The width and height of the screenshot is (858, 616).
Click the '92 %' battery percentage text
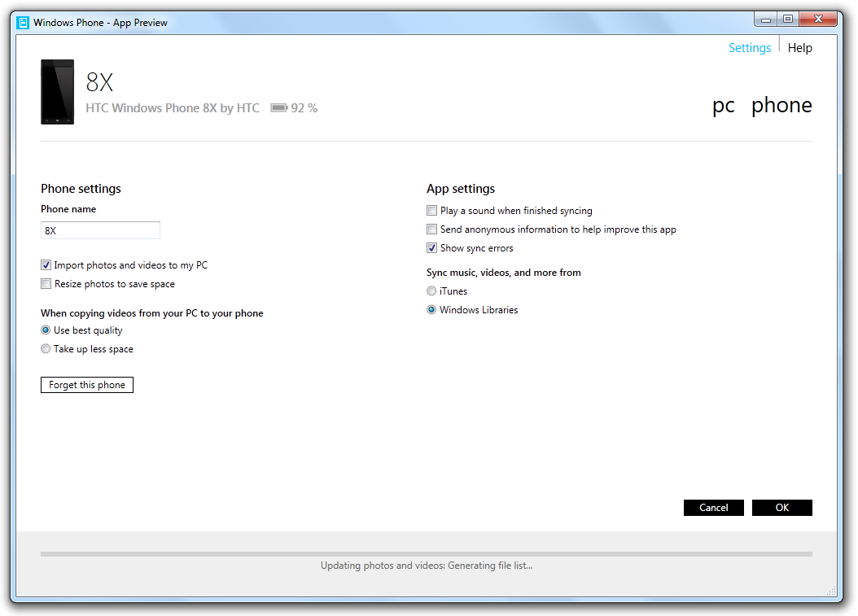pyautogui.click(x=304, y=108)
